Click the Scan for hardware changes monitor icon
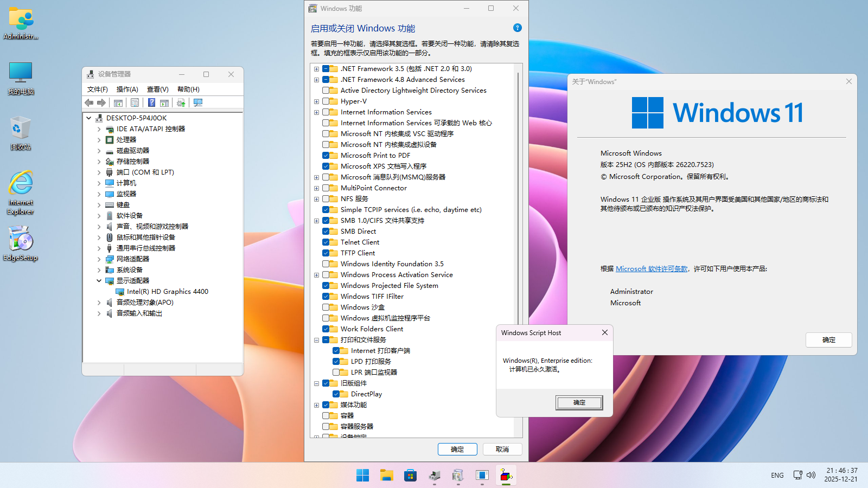The image size is (868, 488). [x=198, y=102]
